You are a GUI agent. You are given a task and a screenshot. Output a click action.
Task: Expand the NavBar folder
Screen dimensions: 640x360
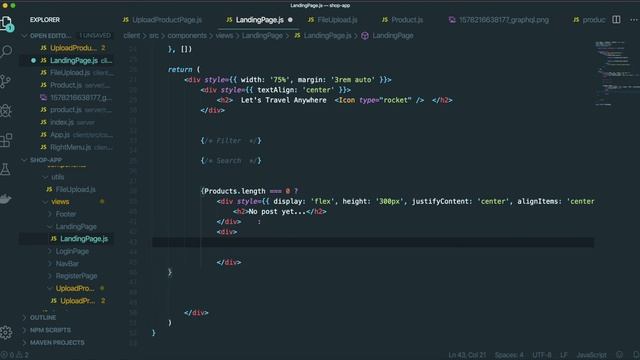pos(67,264)
